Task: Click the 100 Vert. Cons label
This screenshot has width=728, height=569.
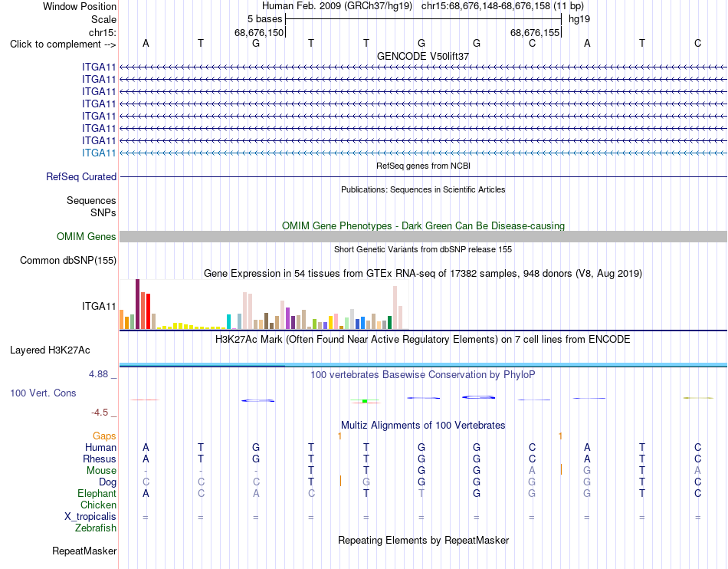Action: pyautogui.click(x=43, y=393)
